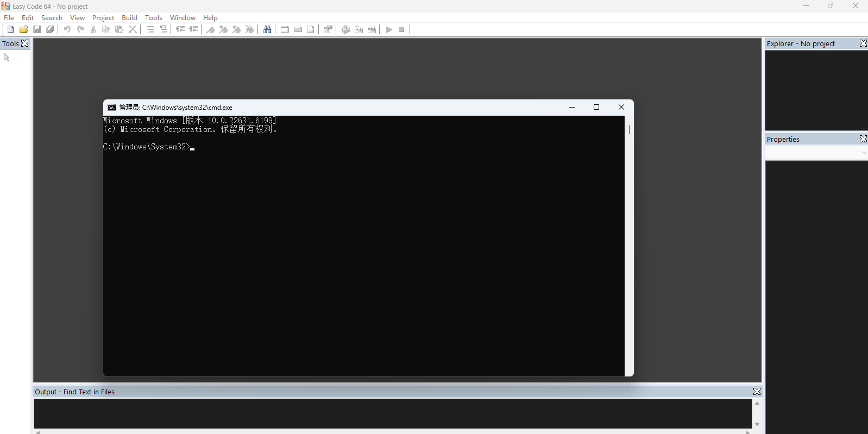Select the pointer arrow in Tools panel
The height and width of the screenshot is (434, 868).
tap(7, 58)
